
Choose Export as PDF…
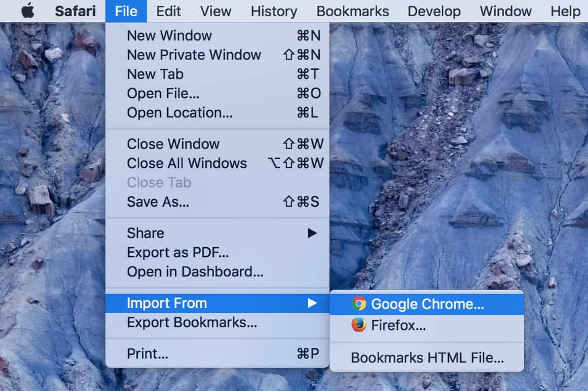(177, 252)
